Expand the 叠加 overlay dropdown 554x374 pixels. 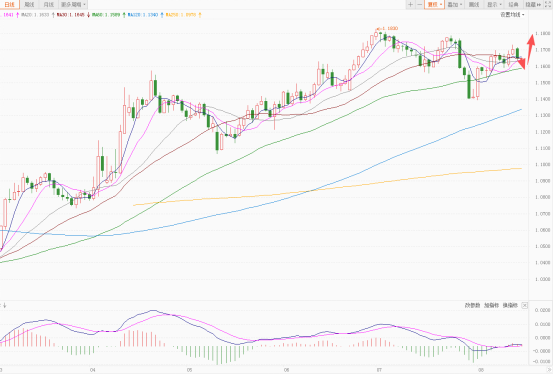455,5
